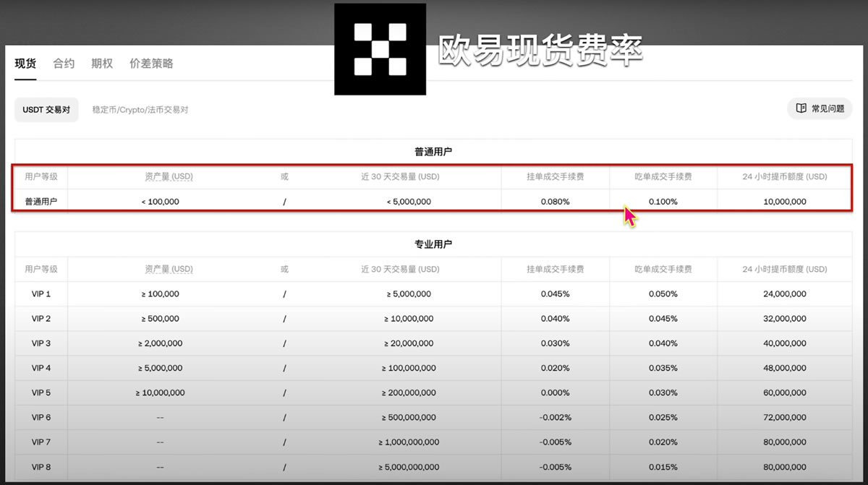Open the 常见问题 FAQ book icon
The image size is (868, 485).
point(801,108)
